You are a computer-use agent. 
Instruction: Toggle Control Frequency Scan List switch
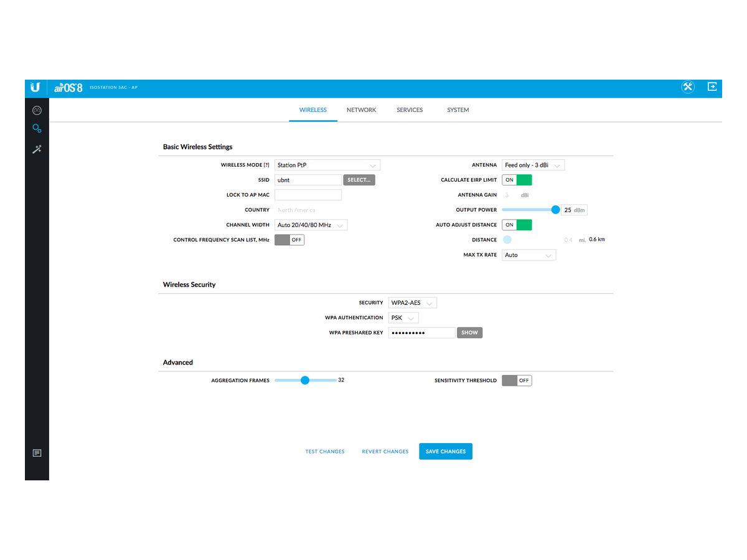pyautogui.click(x=289, y=240)
